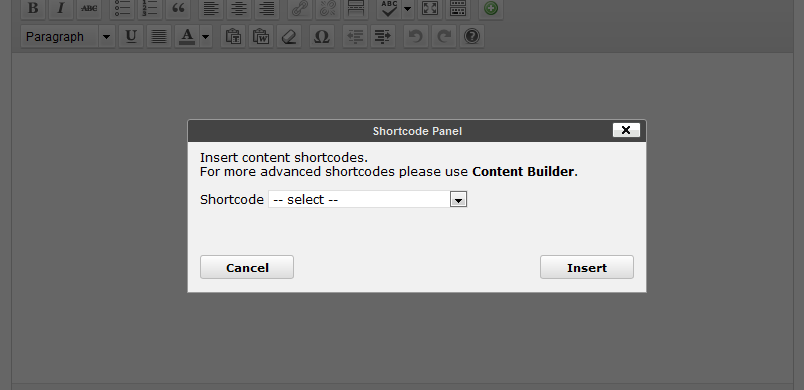Apply italic formatting
The width and height of the screenshot is (804, 390).
61,8
